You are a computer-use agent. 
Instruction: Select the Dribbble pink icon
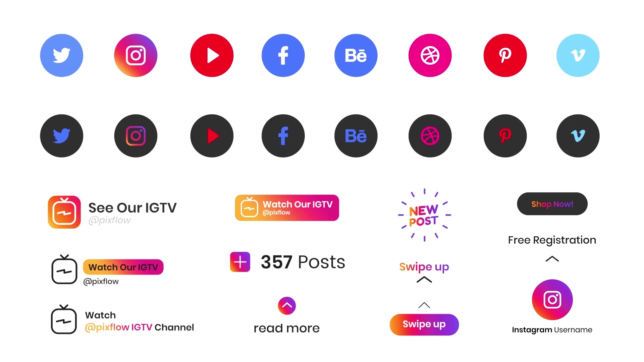[x=430, y=55]
